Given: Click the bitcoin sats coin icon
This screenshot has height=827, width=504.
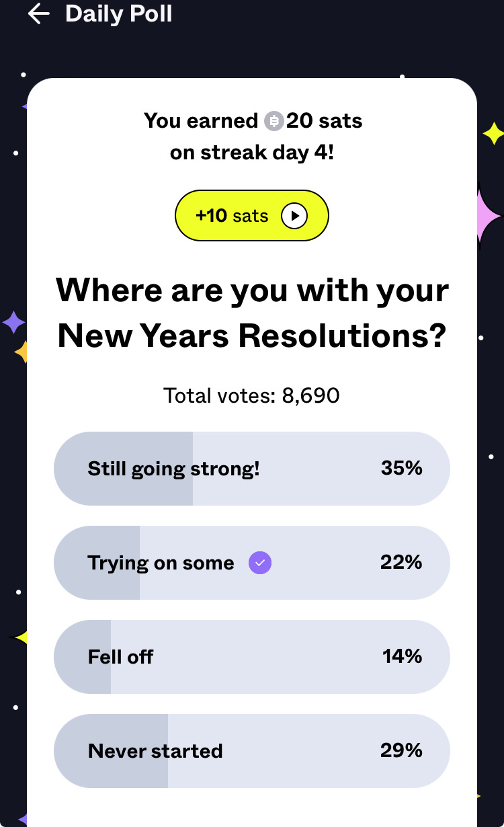Looking at the screenshot, I should [x=273, y=121].
